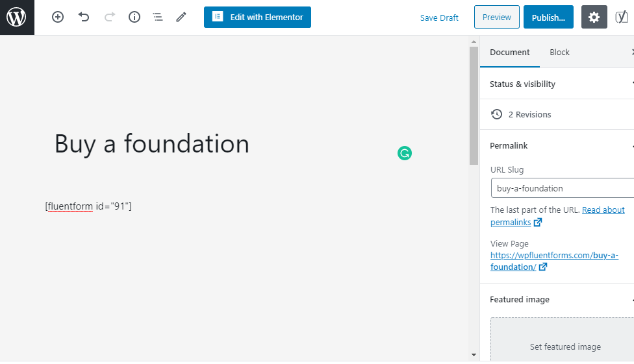Click the external link icon after foundation/
Screen dimensions: 634x364
pos(543,267)
